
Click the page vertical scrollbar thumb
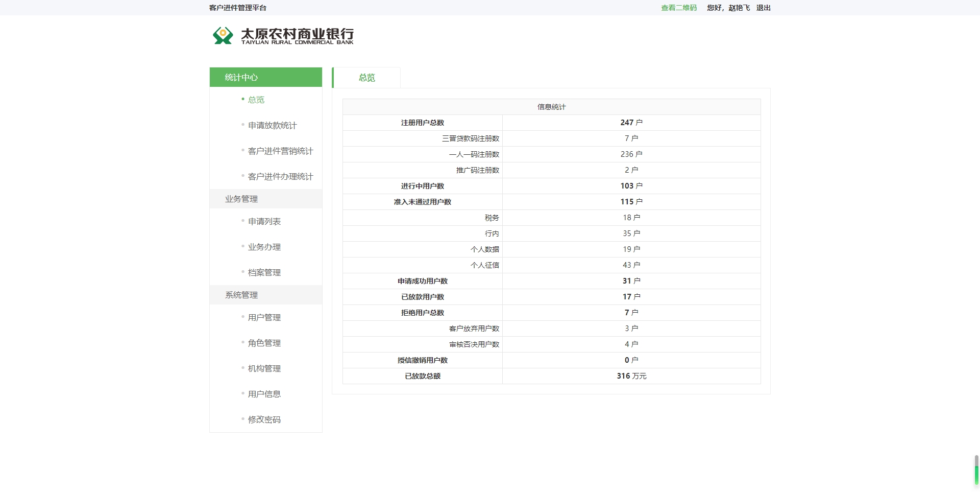tap(976, 470)
